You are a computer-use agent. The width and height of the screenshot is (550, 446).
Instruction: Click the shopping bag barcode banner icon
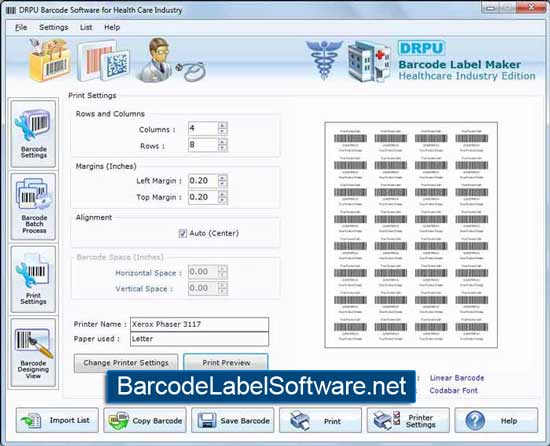(49, 60)
